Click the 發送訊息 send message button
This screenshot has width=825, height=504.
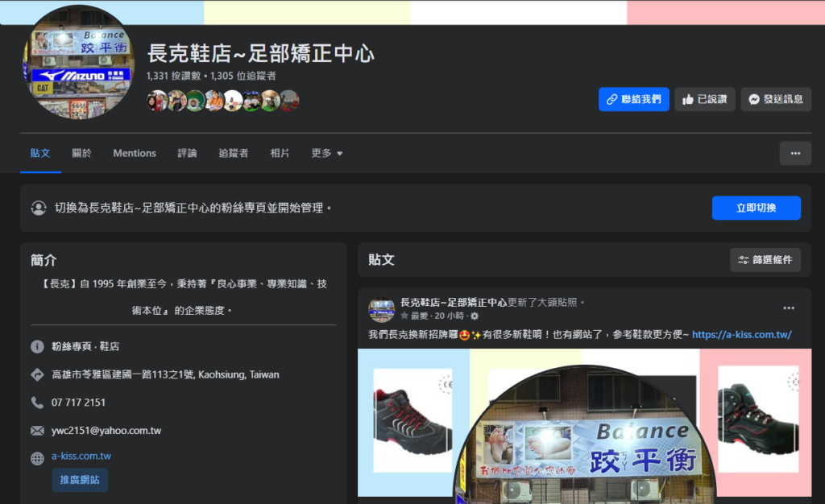(776, 99)
